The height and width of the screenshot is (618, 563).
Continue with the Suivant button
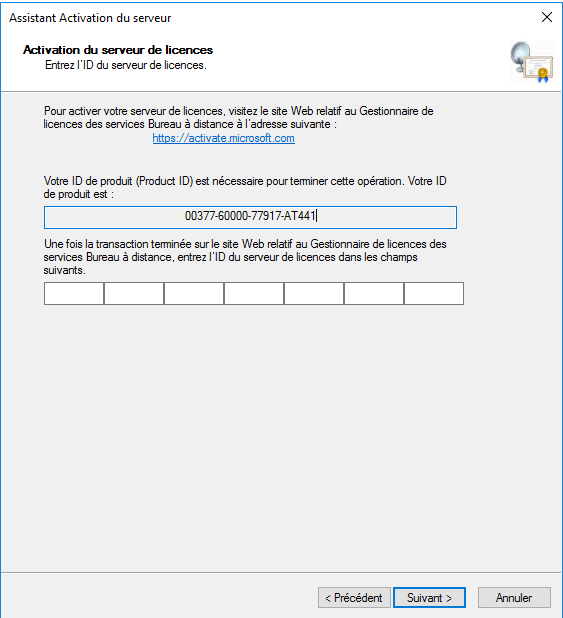(429, 598)
